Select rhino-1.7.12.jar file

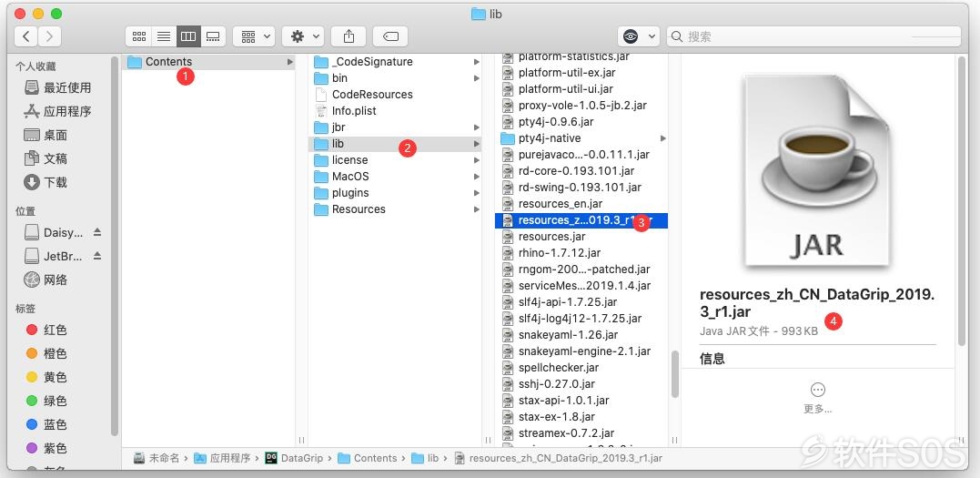[x=581, y=253]
